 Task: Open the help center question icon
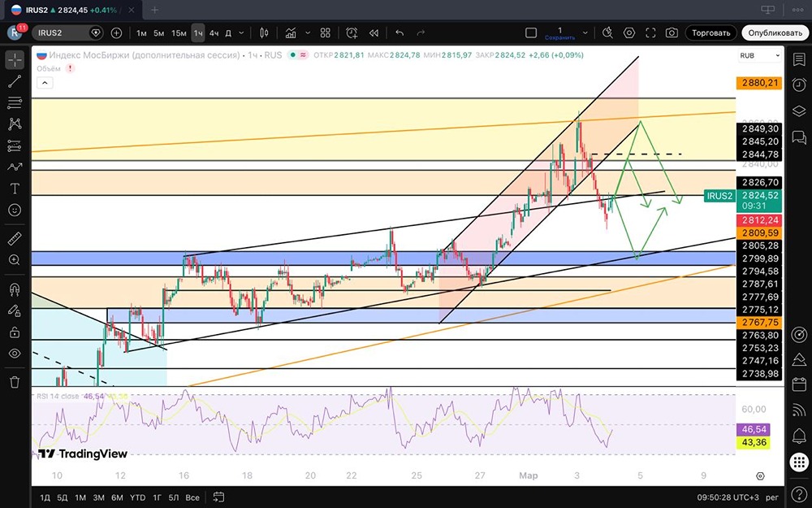point(799,492)
